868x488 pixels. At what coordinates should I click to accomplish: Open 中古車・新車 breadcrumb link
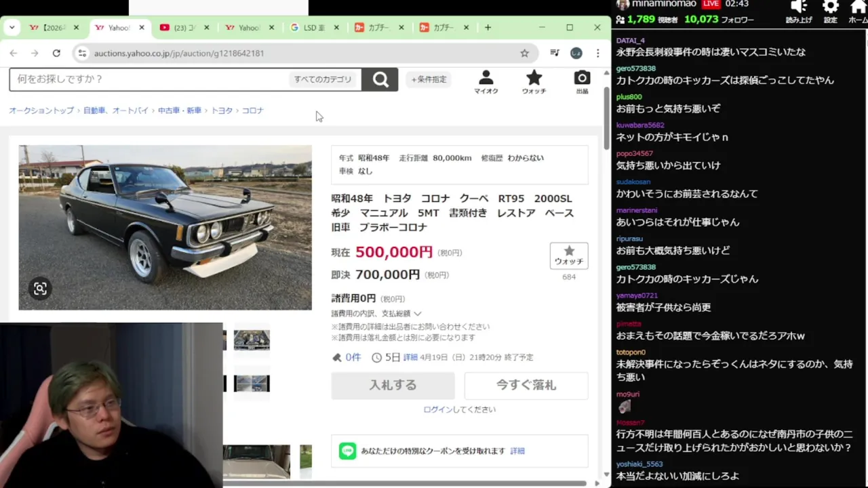click(x=180, y=110)
